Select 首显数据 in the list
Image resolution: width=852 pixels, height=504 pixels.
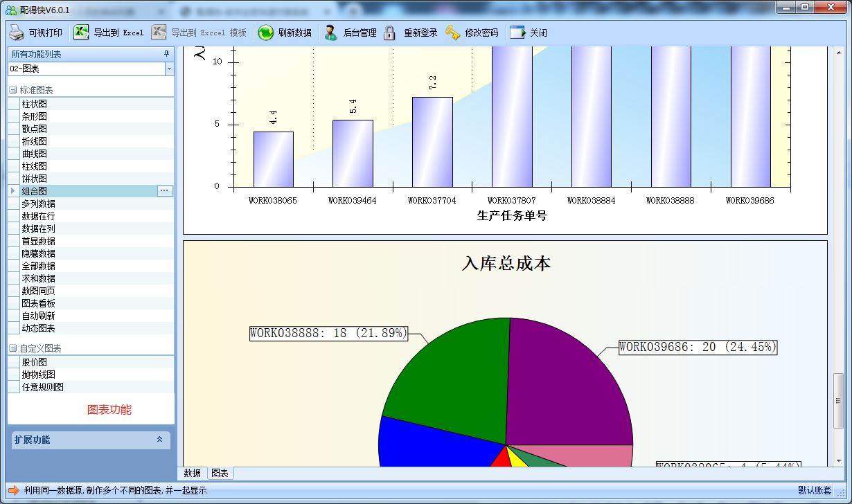click(x=91, y=241)
